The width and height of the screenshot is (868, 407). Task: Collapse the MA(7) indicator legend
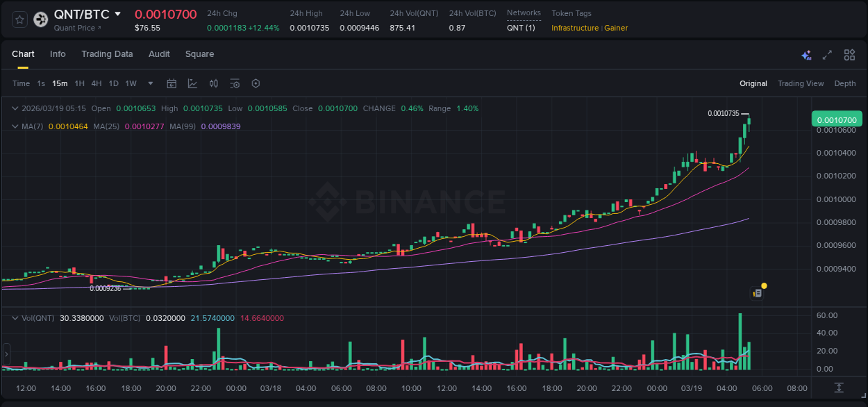pos(15,126)
